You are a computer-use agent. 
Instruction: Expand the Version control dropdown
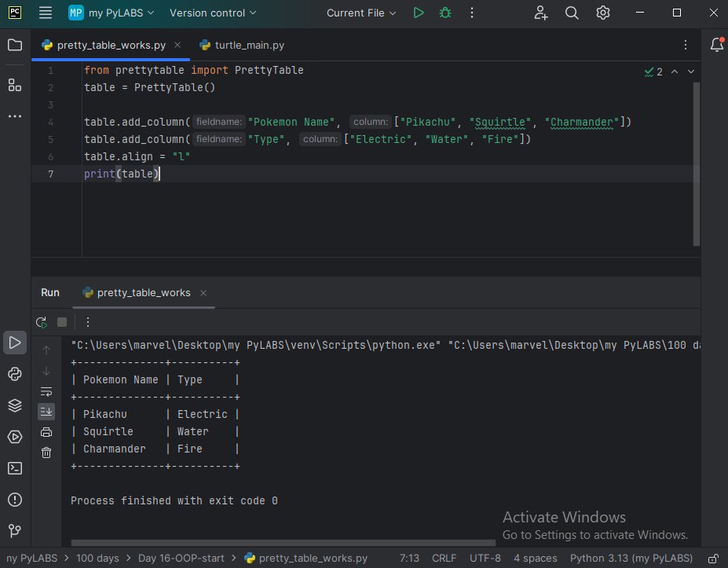[213, 13]
